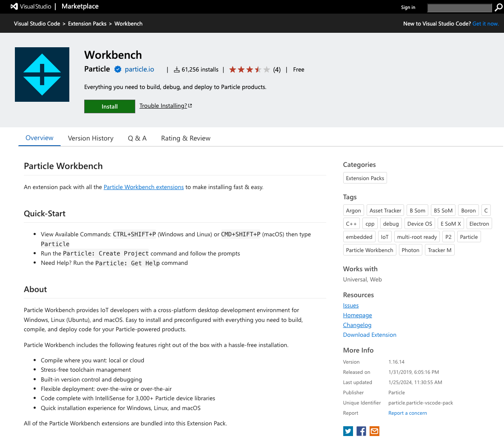Click the verified publisher badge icon

click(x=118, y=69)
